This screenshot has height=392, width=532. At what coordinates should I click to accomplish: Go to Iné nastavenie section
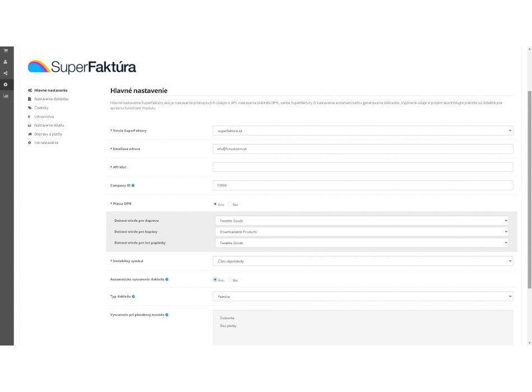[46, 143]
